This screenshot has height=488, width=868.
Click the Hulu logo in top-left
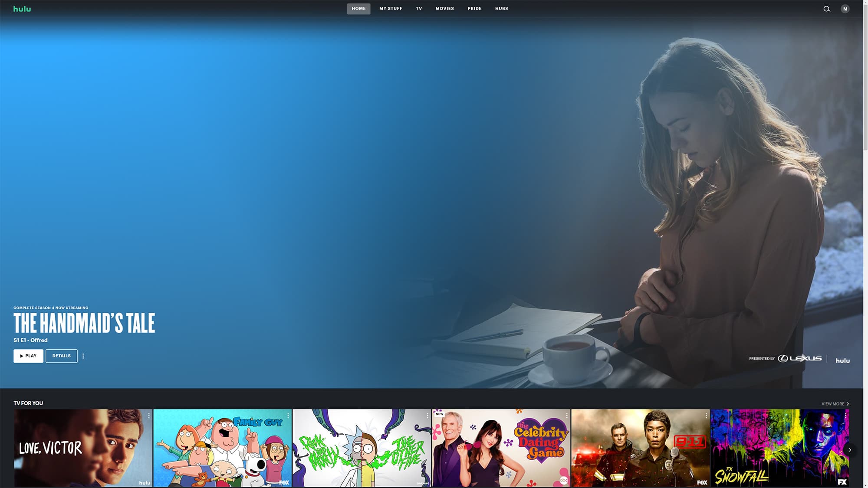pos(22,9)
